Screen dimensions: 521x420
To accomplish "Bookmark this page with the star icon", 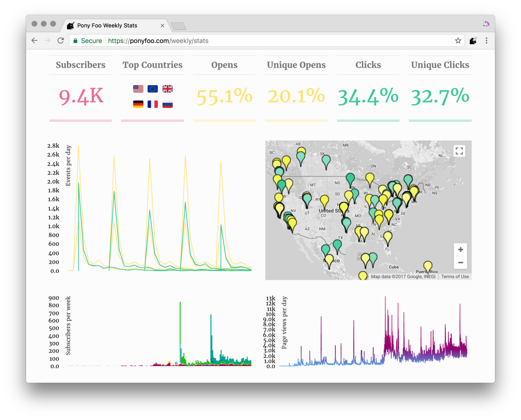I will (458, 41).
